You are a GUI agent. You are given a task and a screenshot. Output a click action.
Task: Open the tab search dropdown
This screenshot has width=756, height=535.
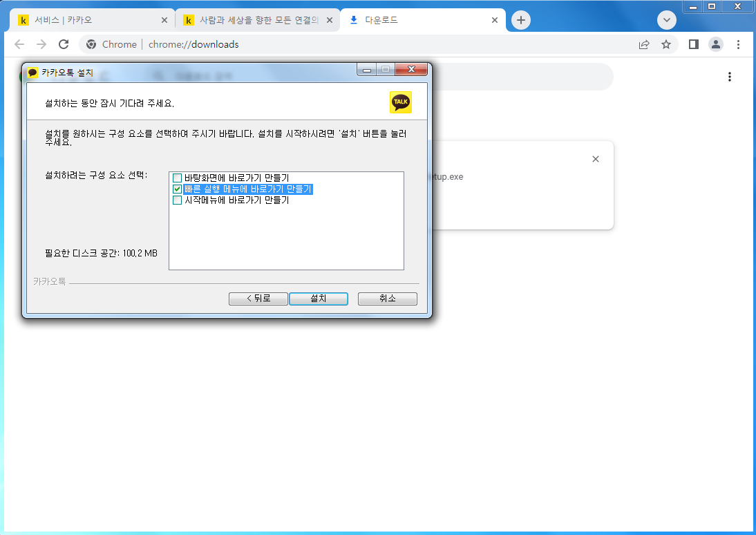point(666,20)
